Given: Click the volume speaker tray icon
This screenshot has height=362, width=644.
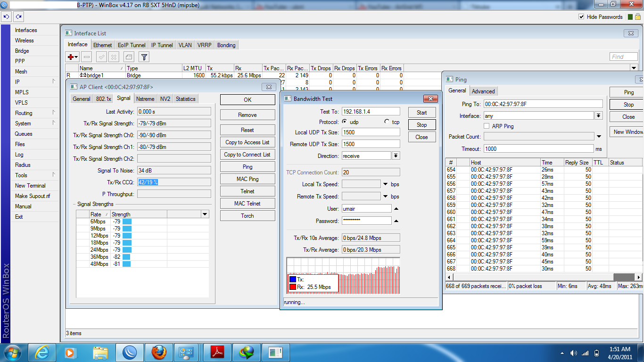Looking at the screenshot, I should (574, 353).
